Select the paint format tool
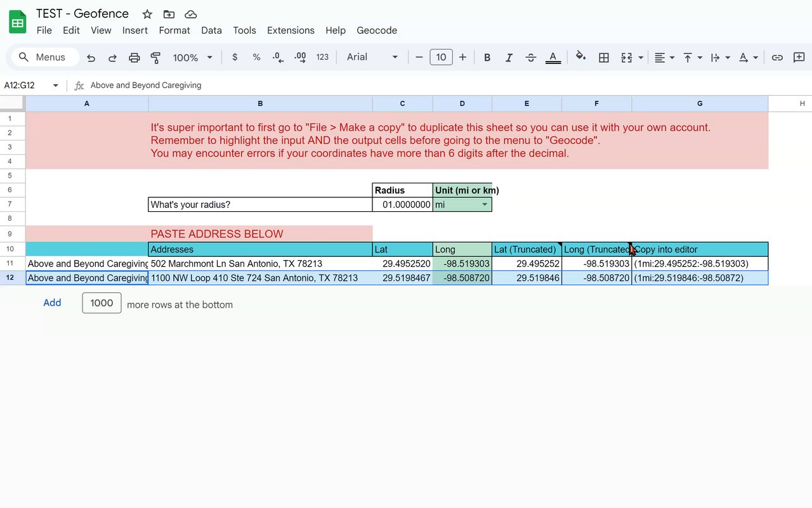Viewport: 812px width, 508px height. pyautogui.click(x=155, y=57)
